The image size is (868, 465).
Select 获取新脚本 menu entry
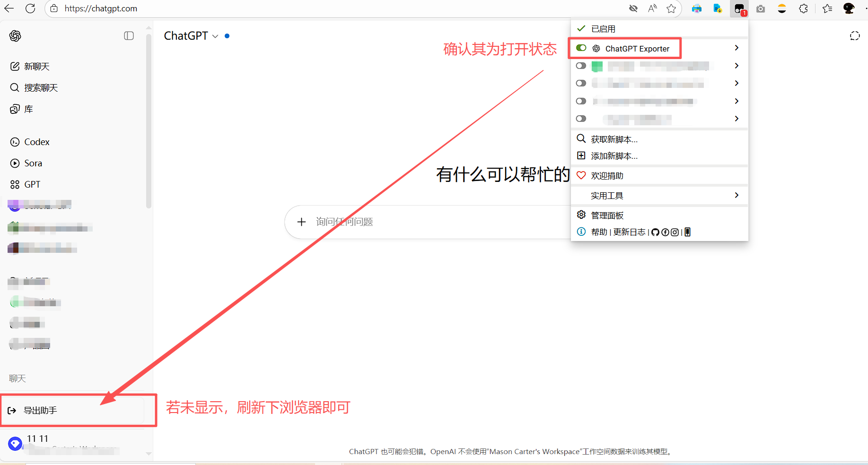tap(659, 139)
